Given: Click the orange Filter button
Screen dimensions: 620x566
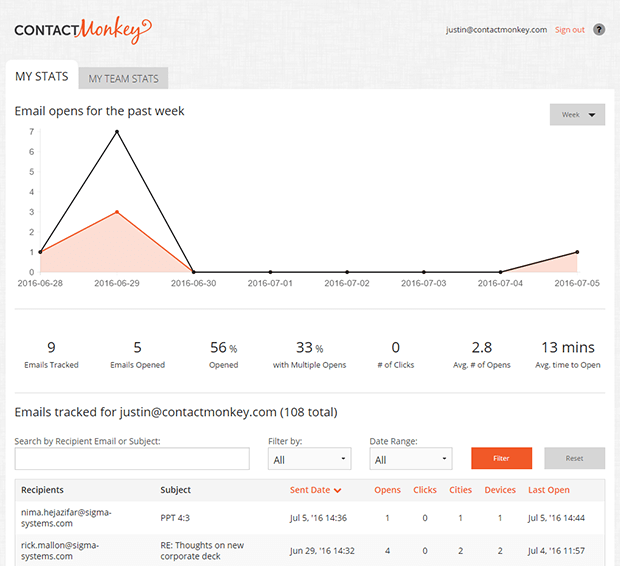Looking at the screenshot, I should 501,458.
